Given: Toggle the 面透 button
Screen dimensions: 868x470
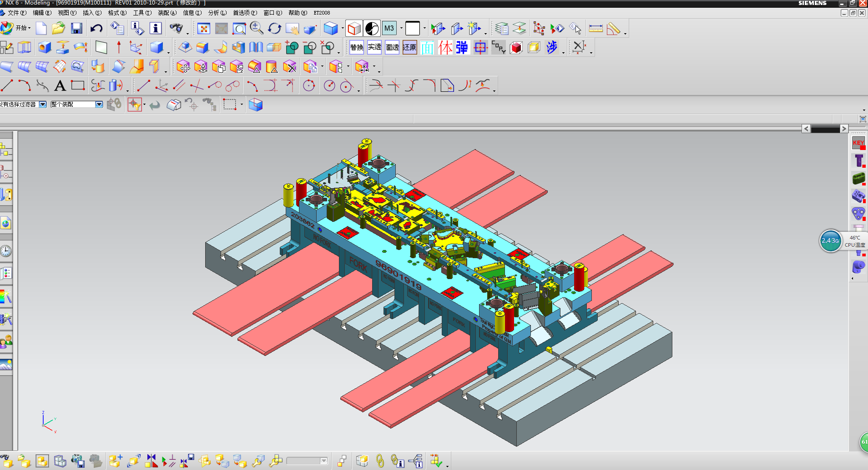Looking at the screenshot, I should click(x=392, y=47).
